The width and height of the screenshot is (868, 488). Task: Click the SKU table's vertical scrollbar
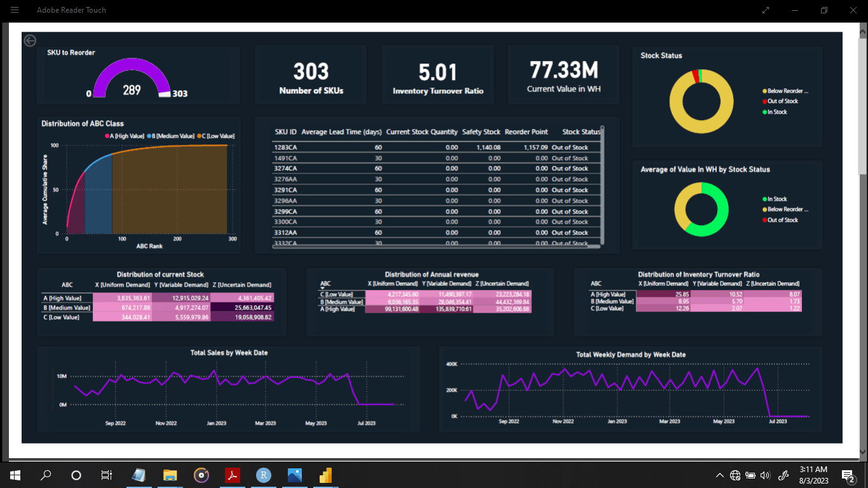coord(602,184)
